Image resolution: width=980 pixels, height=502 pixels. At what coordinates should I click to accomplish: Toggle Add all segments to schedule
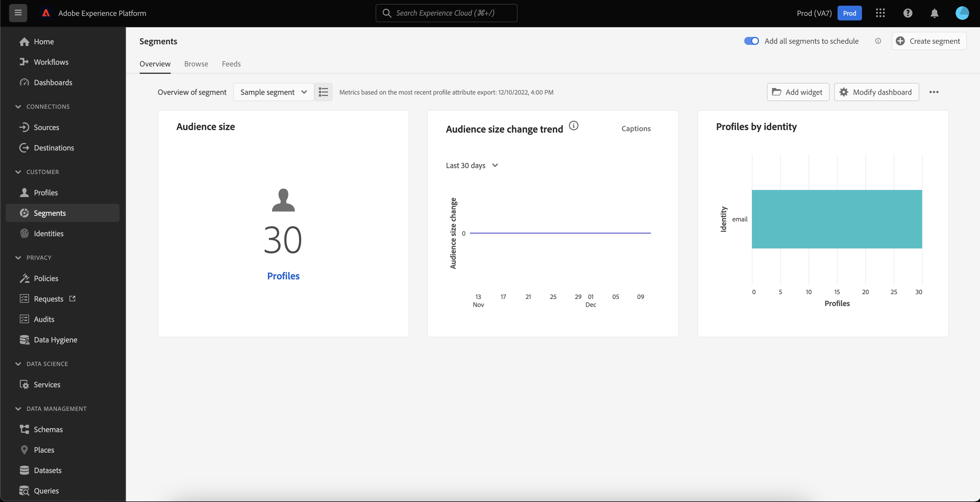pyautogui.click(x=751, y=41)
